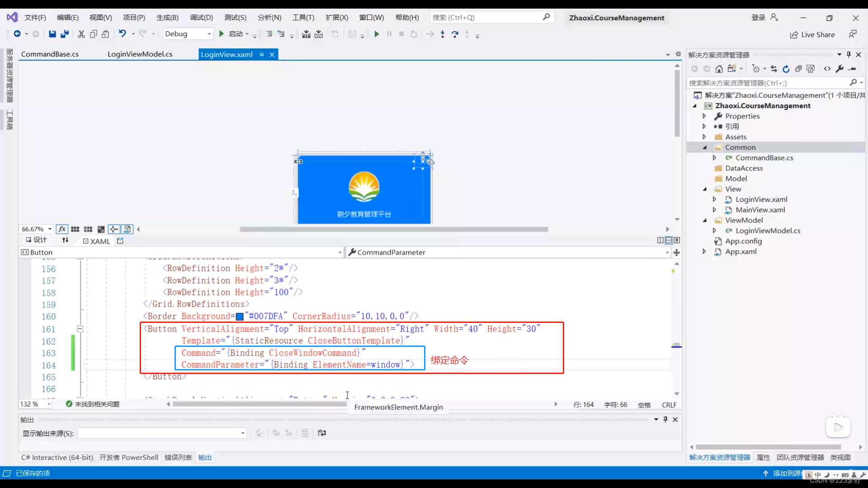Click the Navigate Backward icon
Image resolution: width=868 pixels, height=488 pixels.
point(17,33)
